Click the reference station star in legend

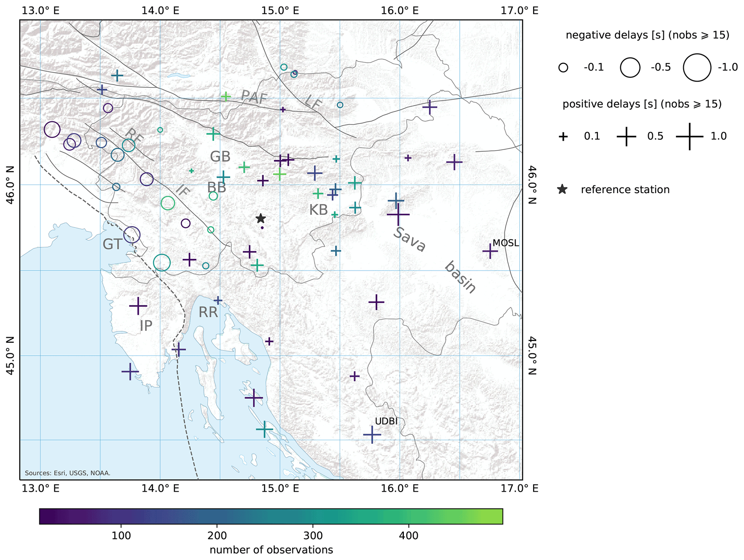(x=562, y=190)
